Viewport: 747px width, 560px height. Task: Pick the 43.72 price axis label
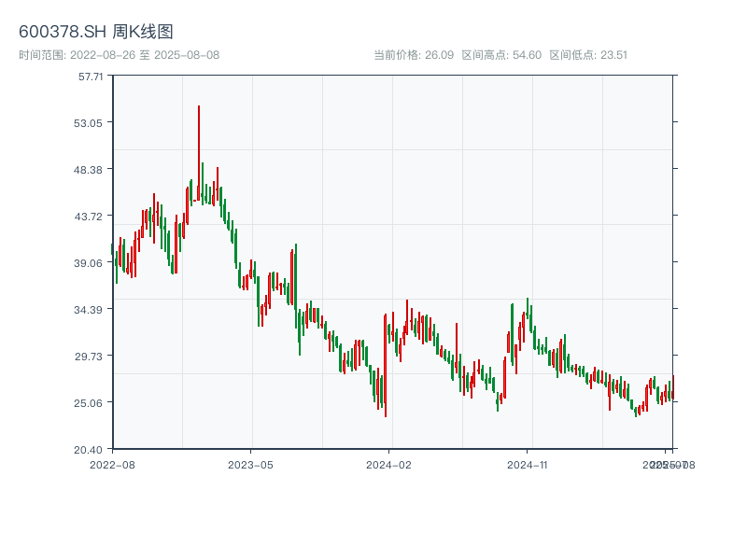(x=91, y=217)
